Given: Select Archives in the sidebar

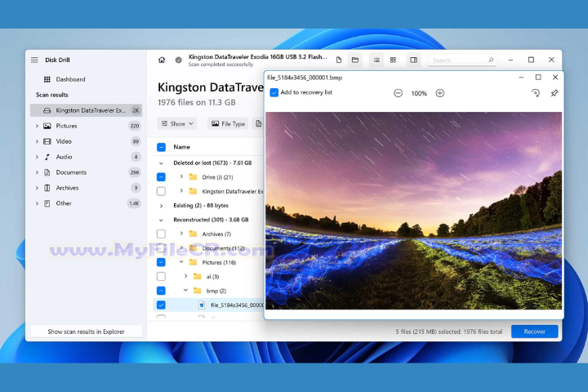Looking at the screenshot, I should (67, 188).
